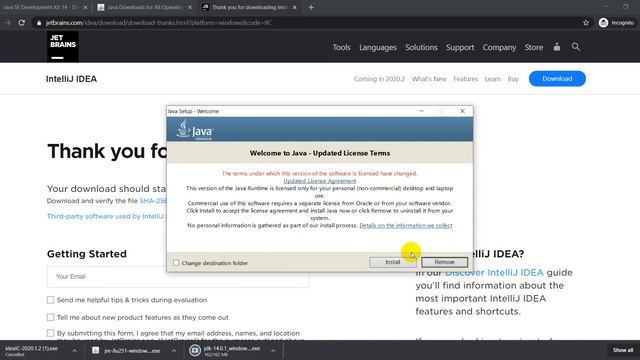Click the browser address bar URL
This screenshot has height=360, width=640.
[x=159, y=23]
